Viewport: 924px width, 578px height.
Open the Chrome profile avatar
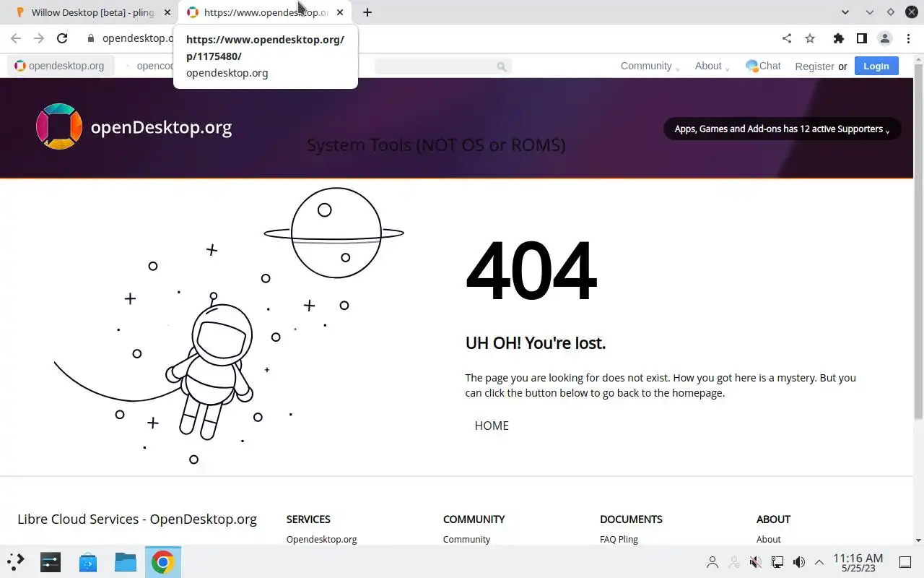[884, 38]
